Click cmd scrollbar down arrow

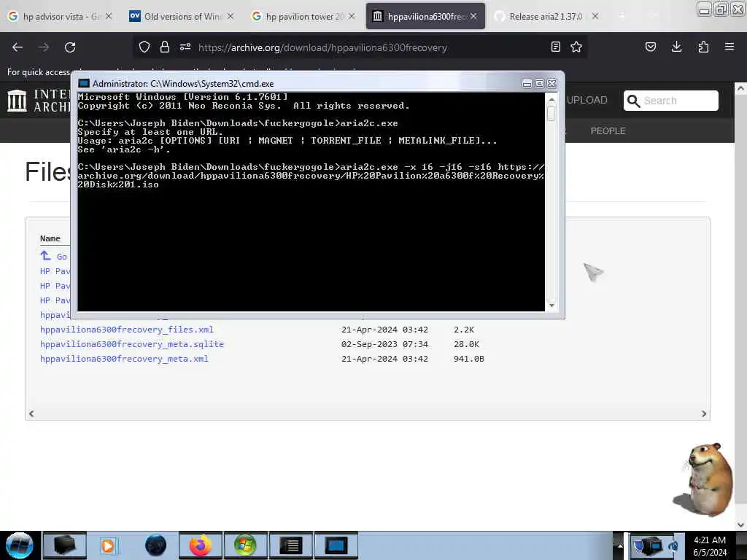click(x=551, y=306)
